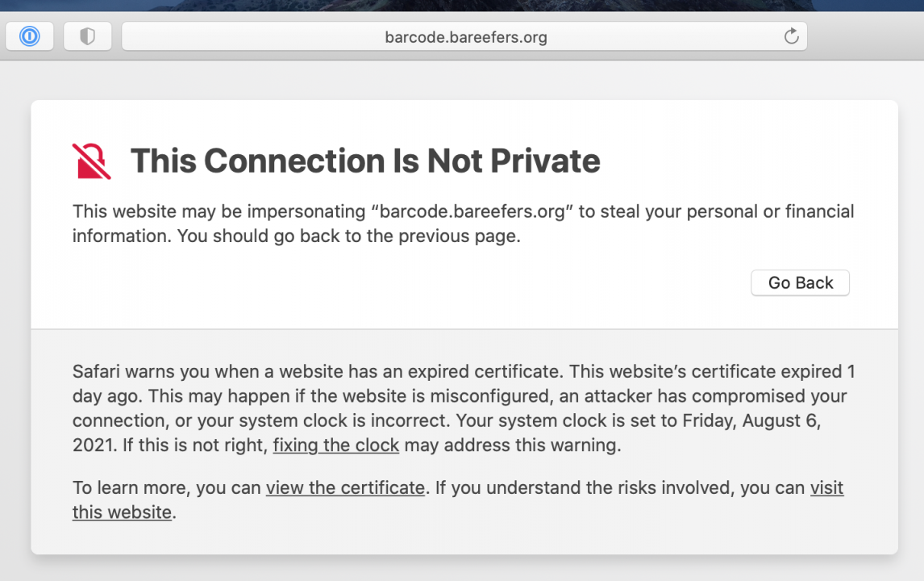The height and width of the screenshot is (581, 924).
Task: Click the "To learn more" sentence text
Action: (x=166, y=487)
